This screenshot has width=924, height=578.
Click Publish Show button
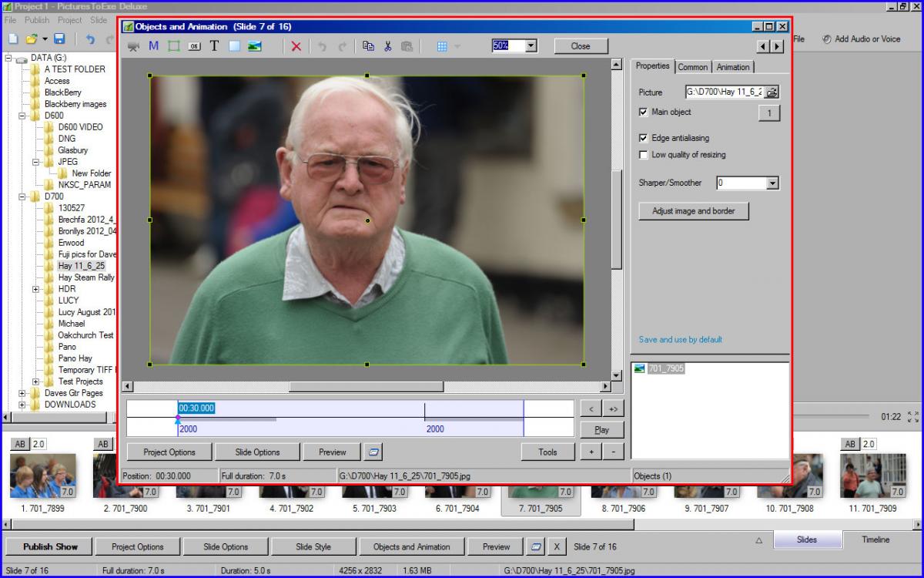tap(50, 547)
